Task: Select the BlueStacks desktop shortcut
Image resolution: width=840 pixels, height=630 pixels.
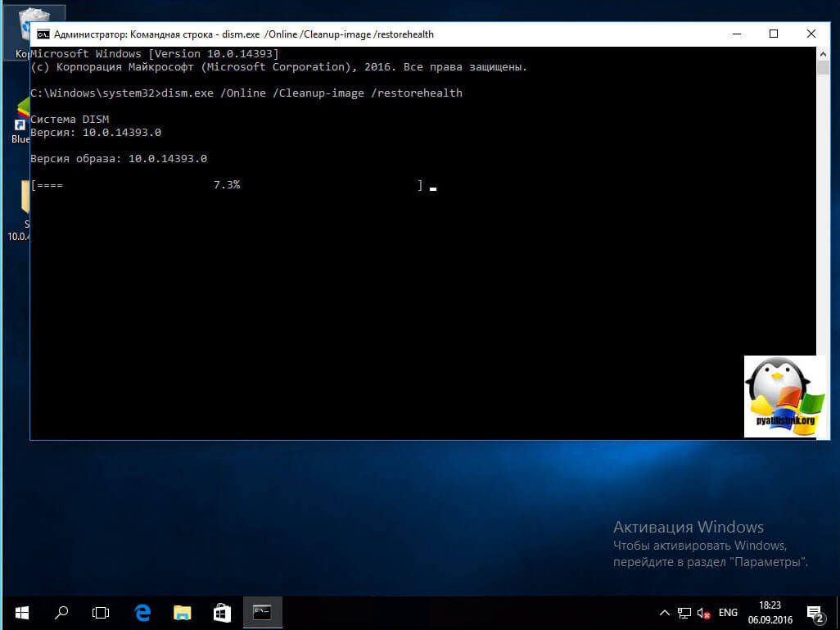Action: (20, 121)
